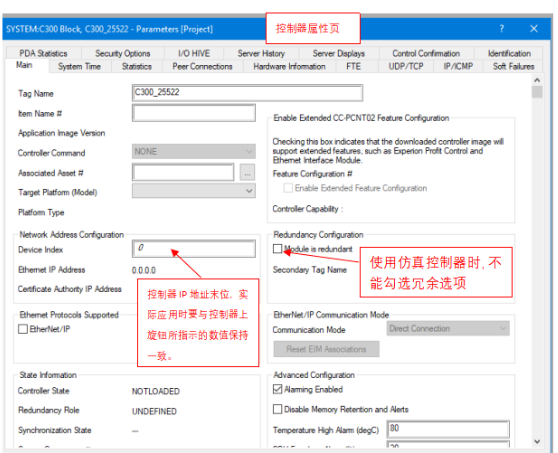Toggle Disable Memory Retention and Alerts

pyautogui.click(x=277, y=409)
